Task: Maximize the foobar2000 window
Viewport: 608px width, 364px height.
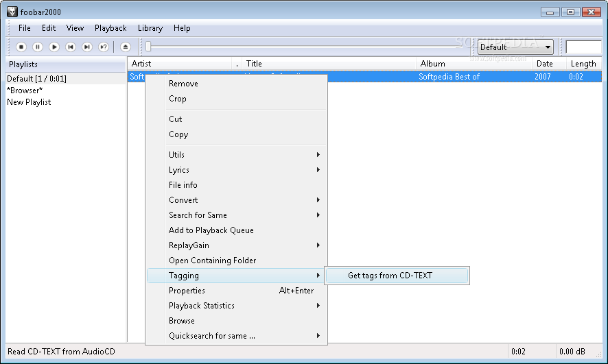Action: (570, 12)
